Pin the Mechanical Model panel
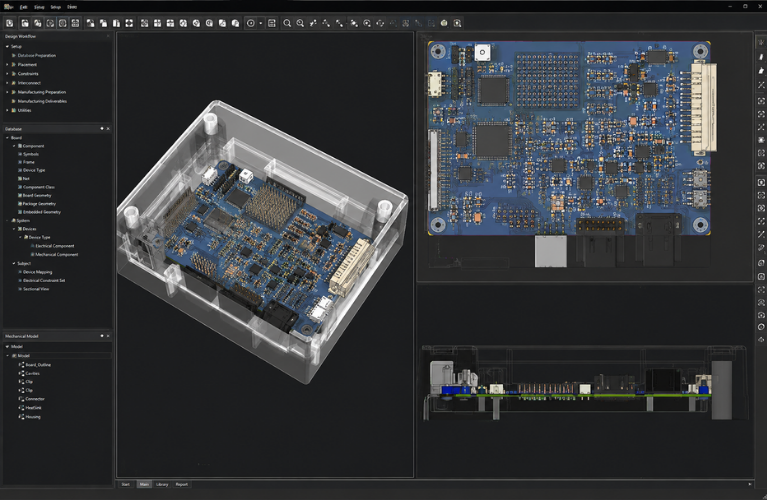The height and width of the screenshot is (500, 767). tap(102, 336)
